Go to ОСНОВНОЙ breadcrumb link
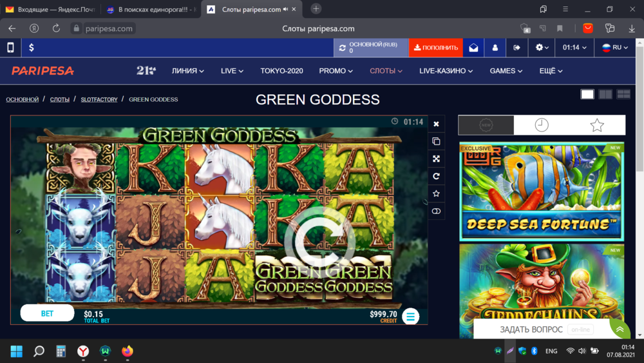 (x=22, y=99)
